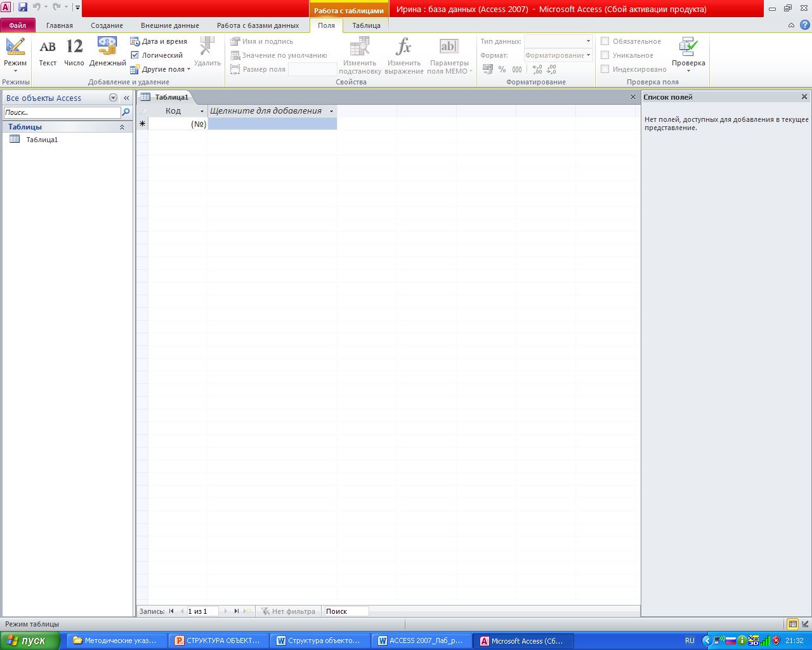This screenshot has width=812, height=650.
Task: Increase decimal places icon
Action: pos(537,69)
